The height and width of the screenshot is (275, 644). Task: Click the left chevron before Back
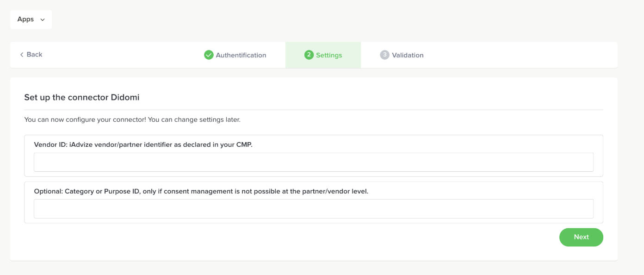(x=21, y=55)
